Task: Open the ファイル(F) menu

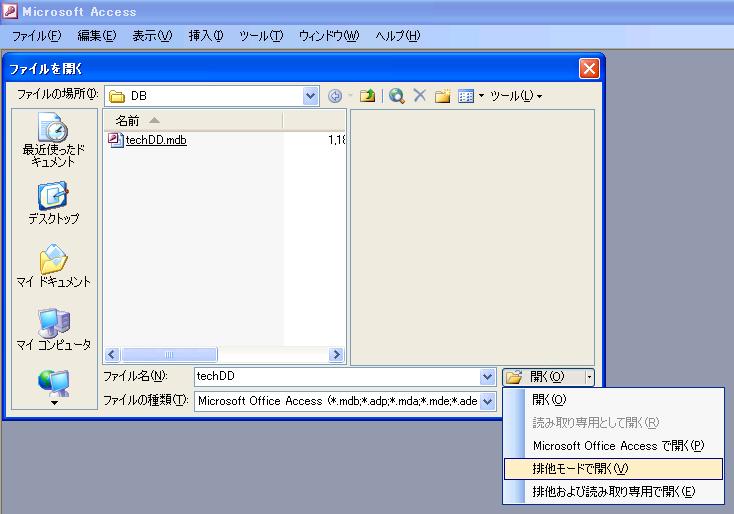Action: [36, 35]
